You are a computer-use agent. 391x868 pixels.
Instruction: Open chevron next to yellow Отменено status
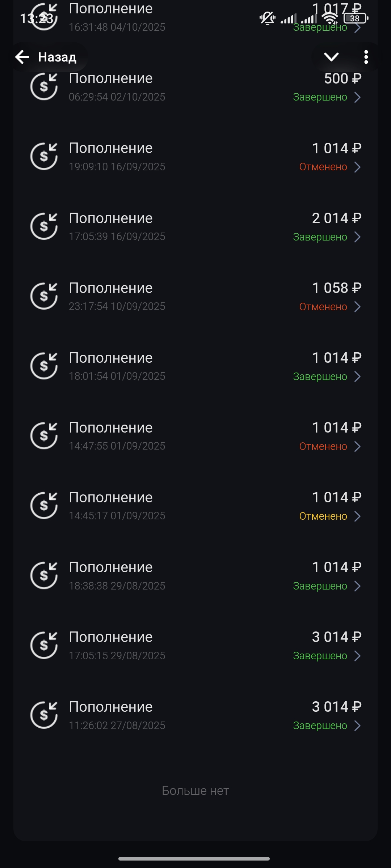357,516
